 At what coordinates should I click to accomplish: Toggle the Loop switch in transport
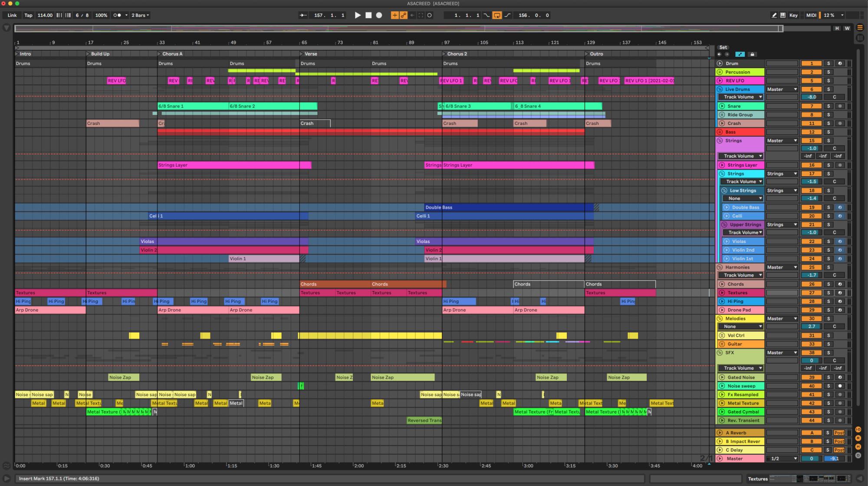pyautogui.click(x=497, y=15)
